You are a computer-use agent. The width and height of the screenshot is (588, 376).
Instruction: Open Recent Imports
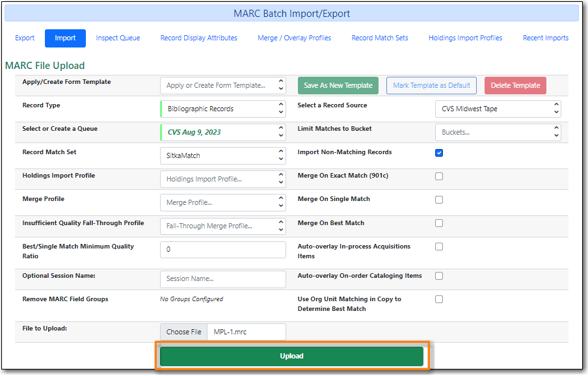tap(545, 38)
